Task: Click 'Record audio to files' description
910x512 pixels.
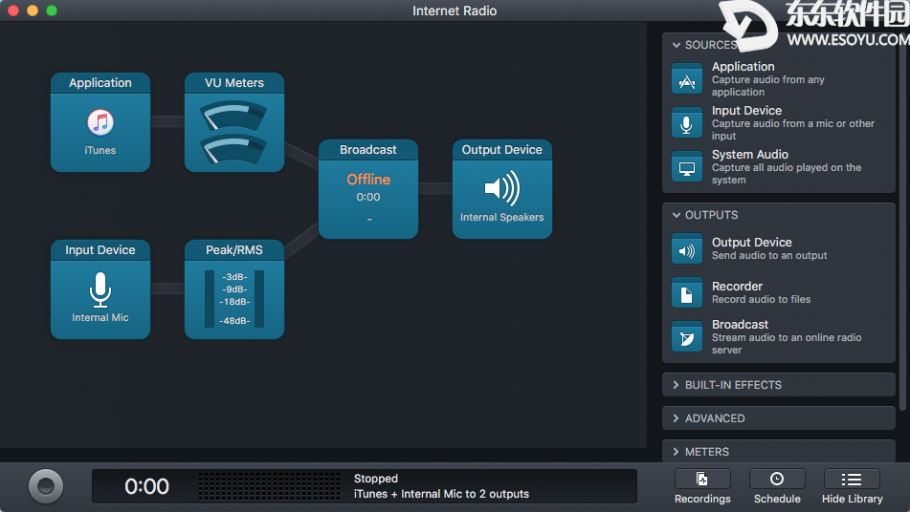Action: click(761, 300)
